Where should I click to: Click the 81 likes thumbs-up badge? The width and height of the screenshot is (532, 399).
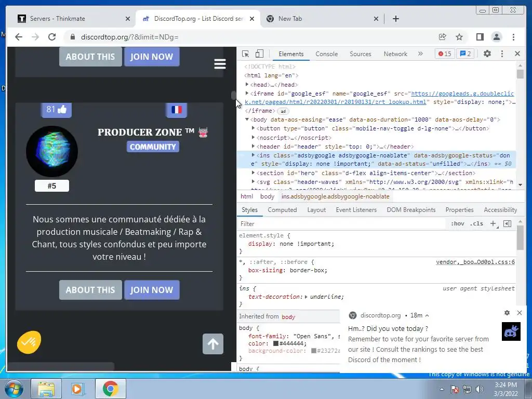56,110
